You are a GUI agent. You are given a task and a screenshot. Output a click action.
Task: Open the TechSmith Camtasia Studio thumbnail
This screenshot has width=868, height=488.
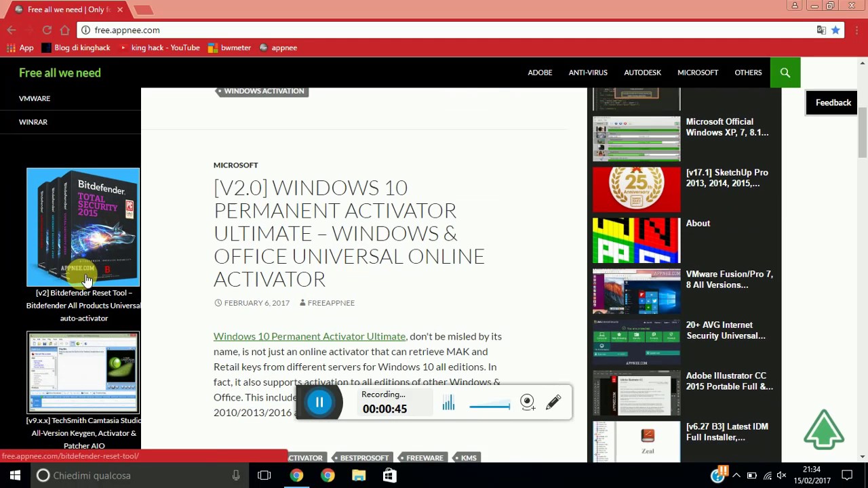coord(83,372)
